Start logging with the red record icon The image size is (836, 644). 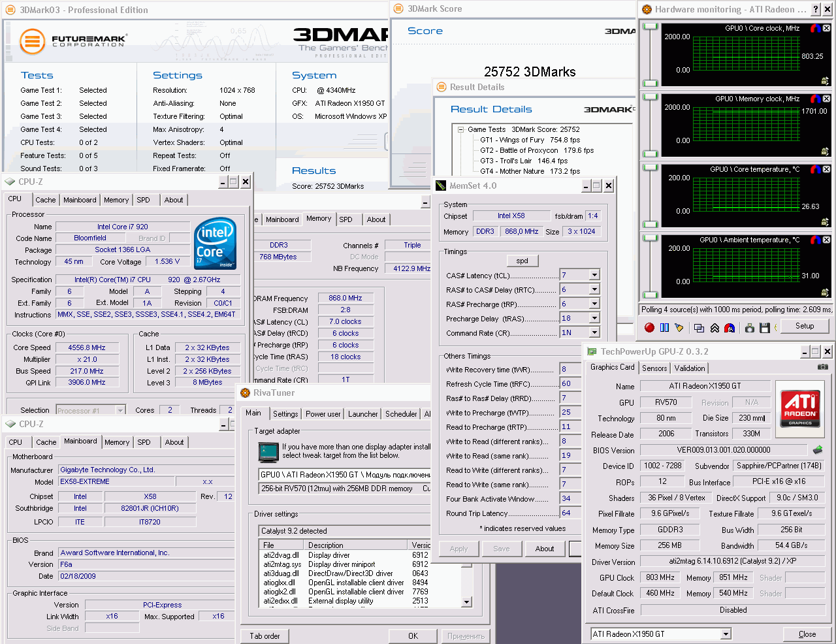click(649, 327)
